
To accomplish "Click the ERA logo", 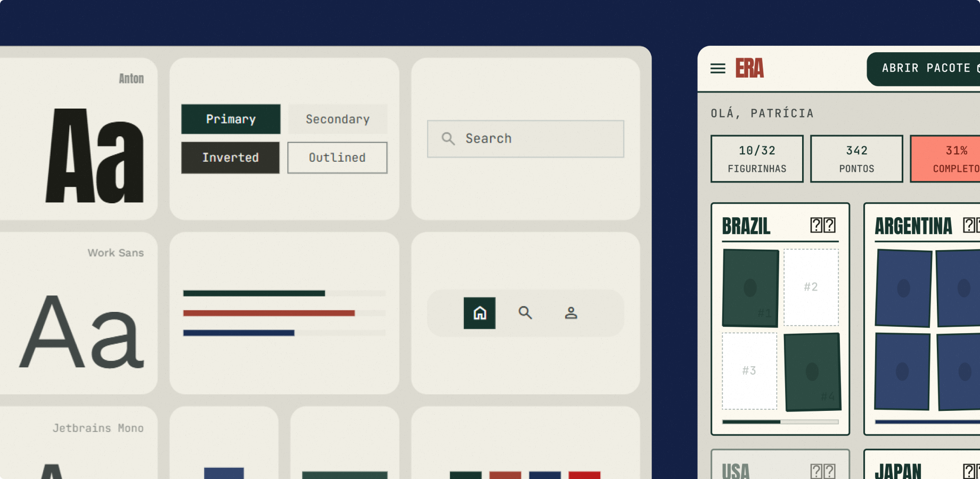I will point(749,68).
